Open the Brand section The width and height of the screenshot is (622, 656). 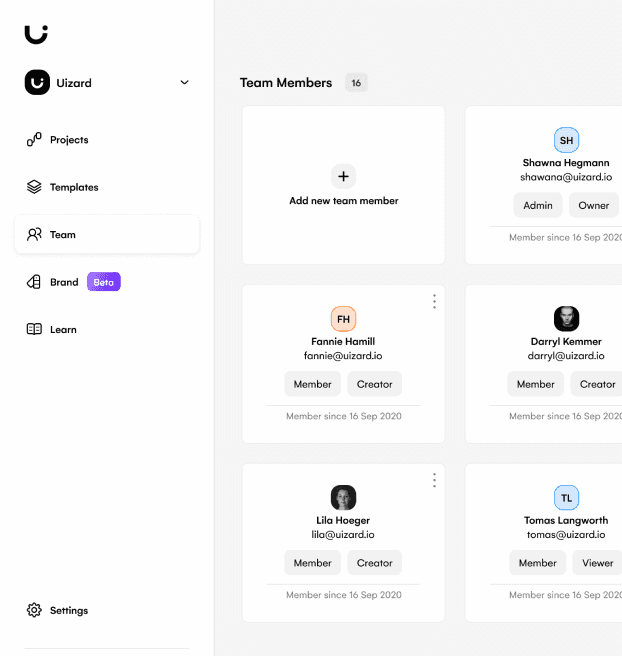(x=64, y=282)
